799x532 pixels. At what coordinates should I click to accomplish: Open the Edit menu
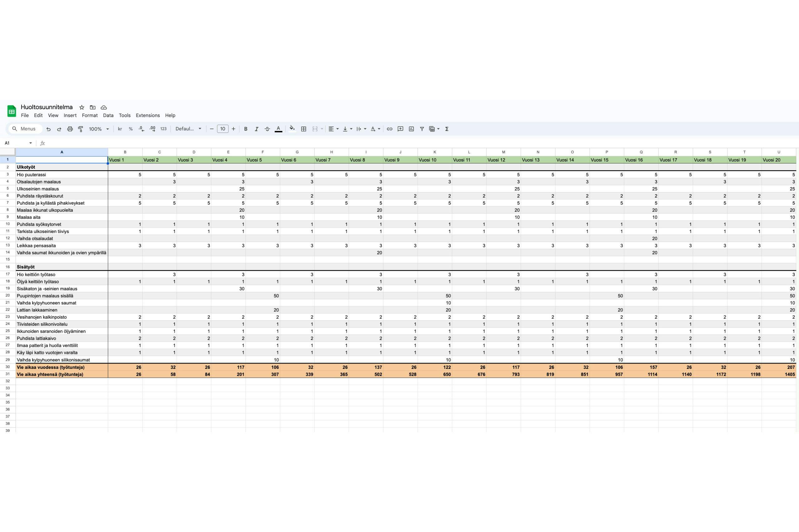click(x=38, y=115)
